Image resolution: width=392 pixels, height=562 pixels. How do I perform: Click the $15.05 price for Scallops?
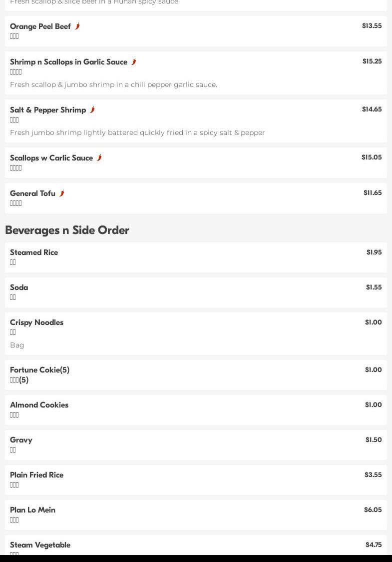[x=371, y=157]
